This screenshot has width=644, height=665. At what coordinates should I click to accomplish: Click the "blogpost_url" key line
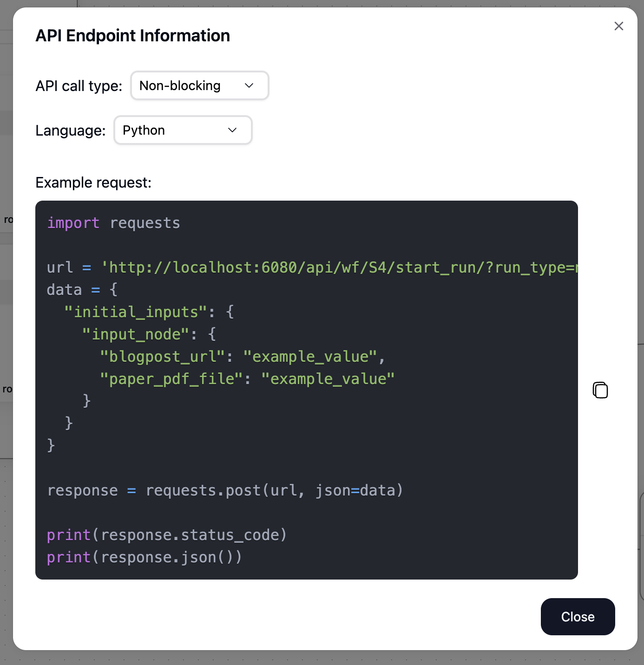click(x=243, y=357)
